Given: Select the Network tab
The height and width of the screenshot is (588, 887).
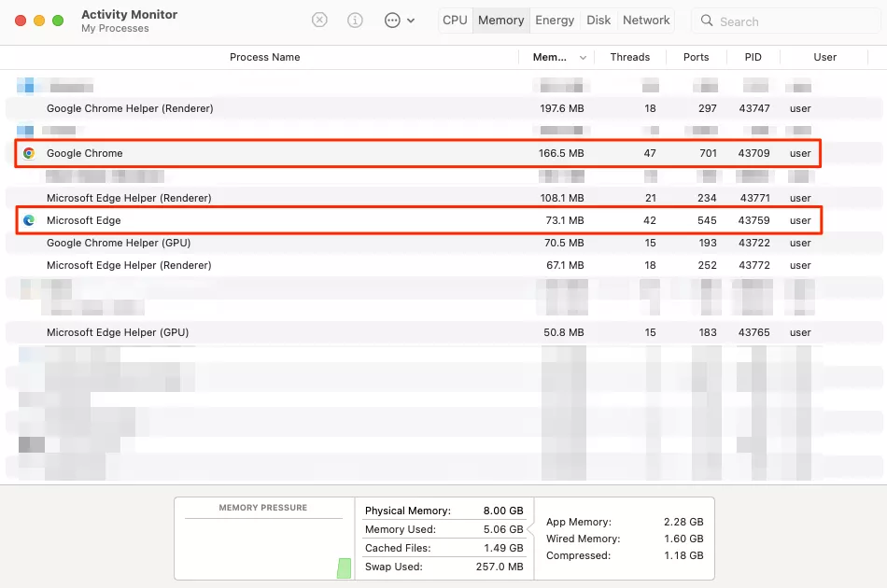Looking at the screenshot, I should 646,20.
